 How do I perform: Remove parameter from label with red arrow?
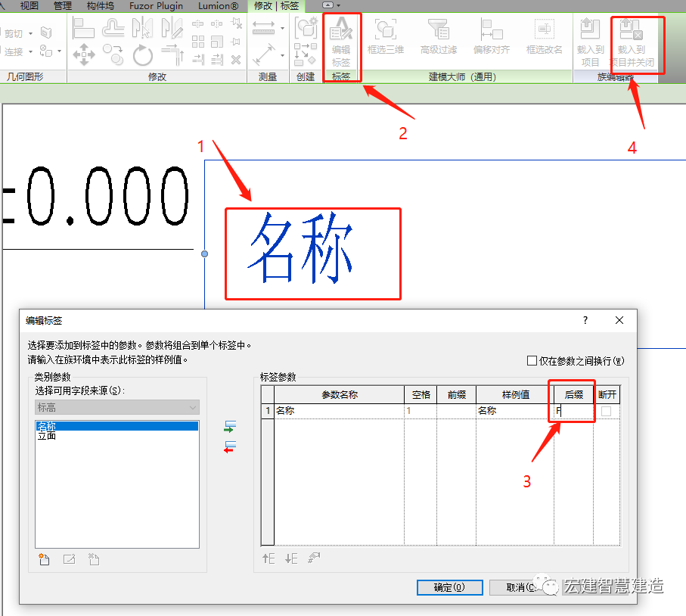click(x=230, y=447)
